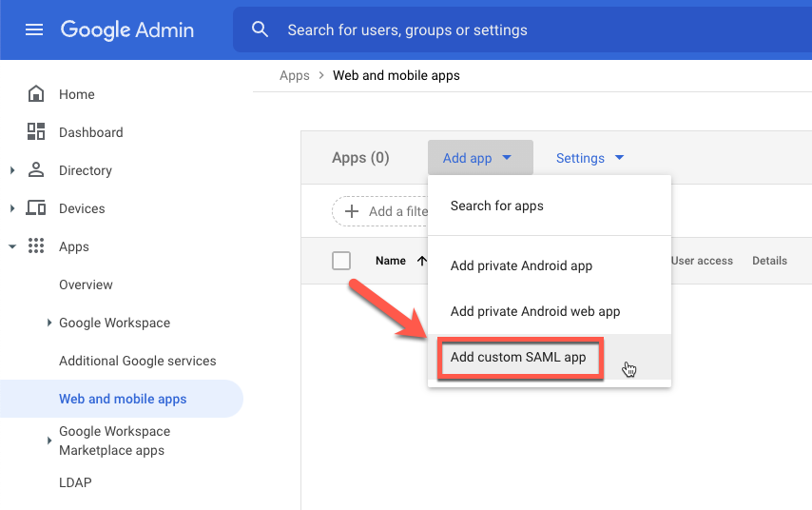Open the hamburger main menu
Viewport: 812px width, 510px height.
coord(34,30)
